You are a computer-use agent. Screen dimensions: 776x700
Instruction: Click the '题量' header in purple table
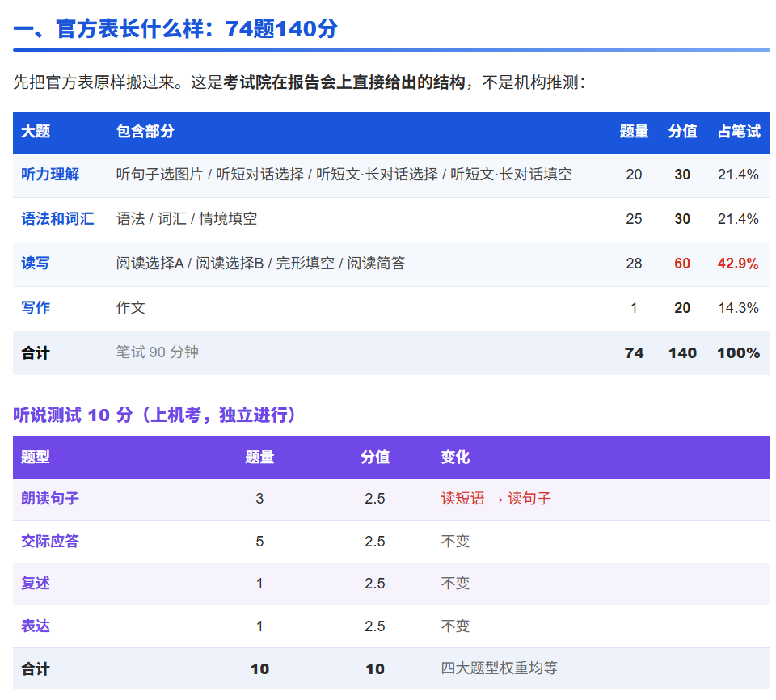coord(259,457)
